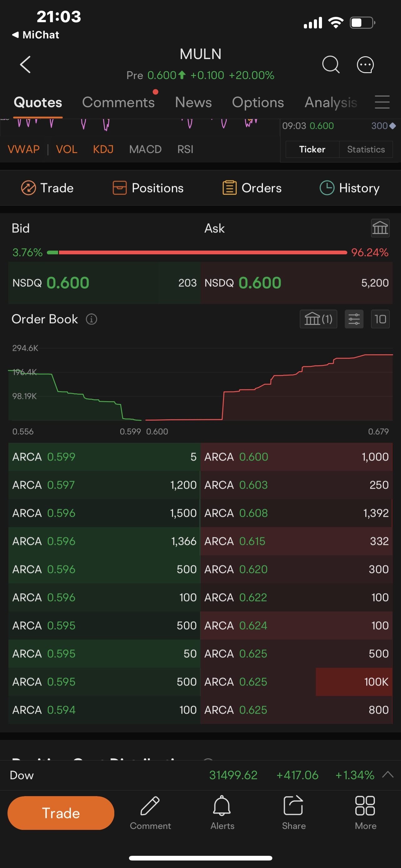Tap the bank icon beside Ask label
This screenshot has width=401, height=868.
coord(380,228)
